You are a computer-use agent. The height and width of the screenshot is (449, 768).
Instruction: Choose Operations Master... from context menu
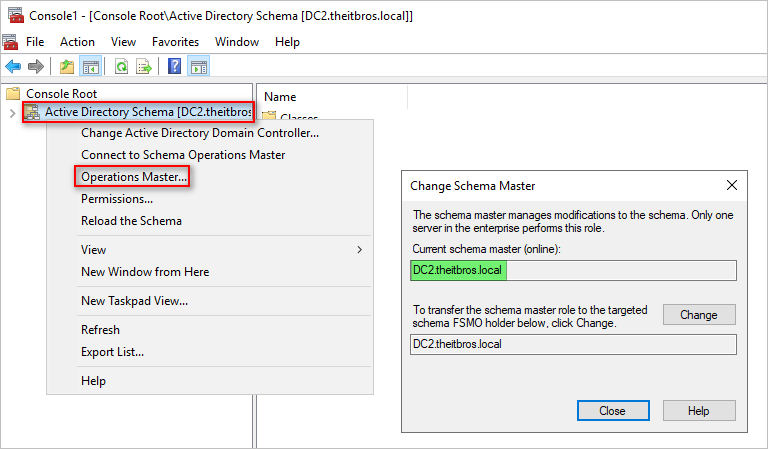click(134, 177)
